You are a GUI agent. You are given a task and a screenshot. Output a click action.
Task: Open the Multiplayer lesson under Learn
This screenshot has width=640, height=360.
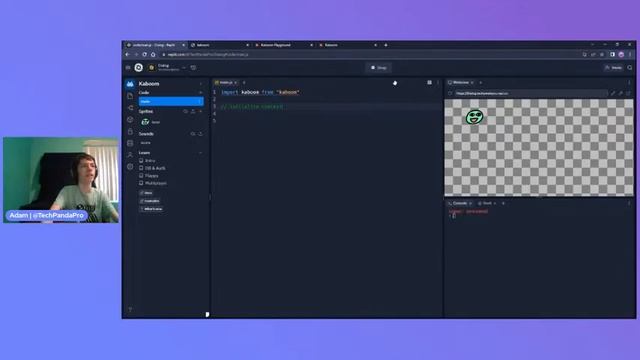pyautogui.click(x=153, y=183)
